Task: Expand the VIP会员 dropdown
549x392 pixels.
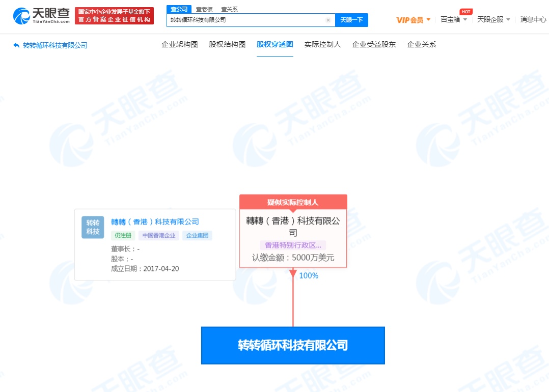Action: tap(413, 20)
